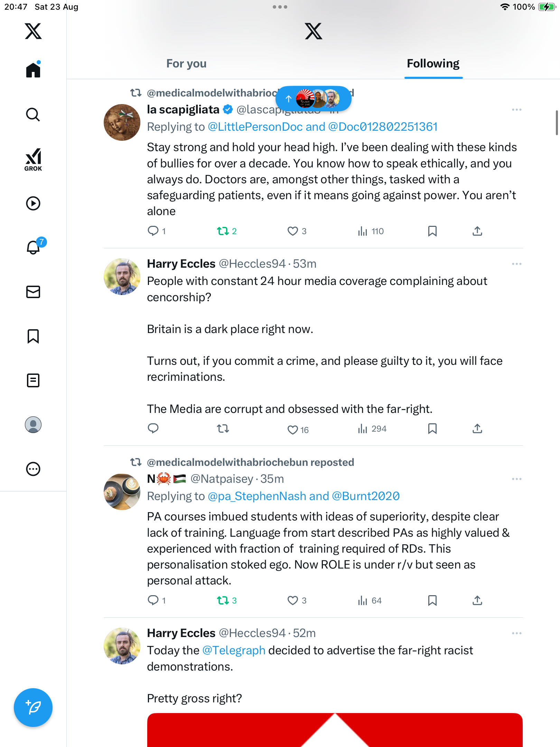Viewport: 560px width, 747px height.
Task: Open the Video tab play icon
Action: click(33, 203)
